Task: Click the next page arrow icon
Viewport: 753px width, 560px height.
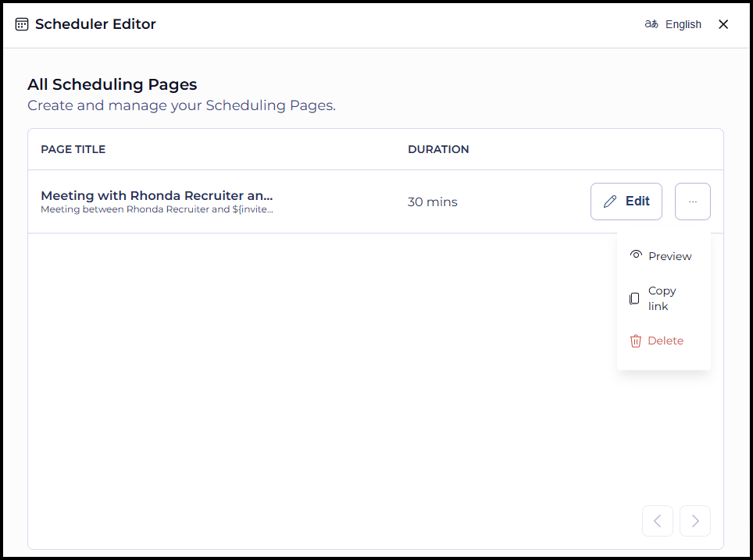Action: (x=694, y=521)
